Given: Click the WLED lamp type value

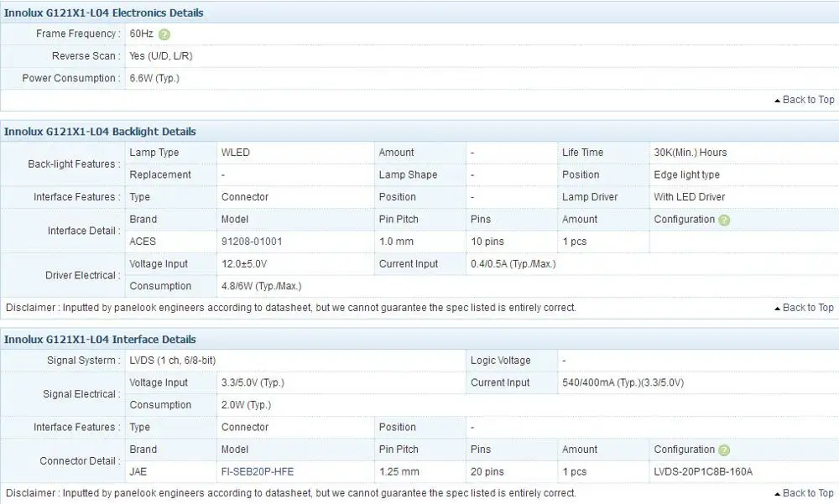Looking at the screenshot, I should 236,153.
